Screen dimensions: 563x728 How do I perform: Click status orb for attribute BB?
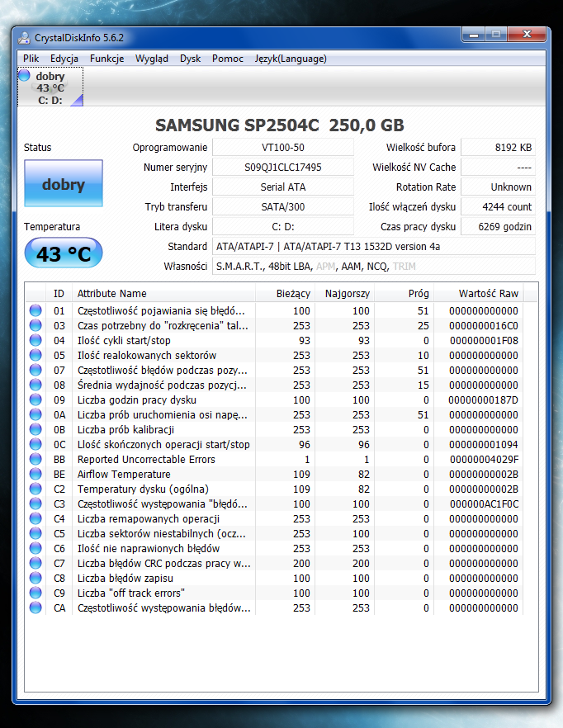(35, 459)
